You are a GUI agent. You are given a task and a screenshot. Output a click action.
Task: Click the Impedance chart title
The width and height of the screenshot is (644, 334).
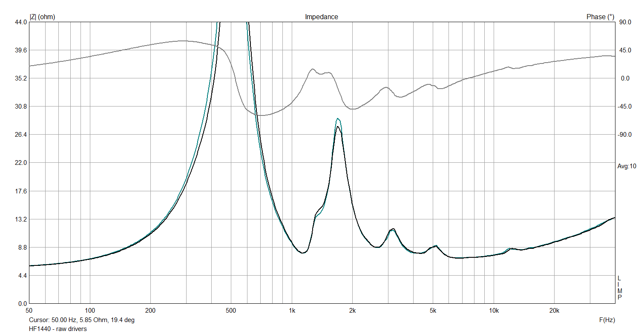(322, 17)
